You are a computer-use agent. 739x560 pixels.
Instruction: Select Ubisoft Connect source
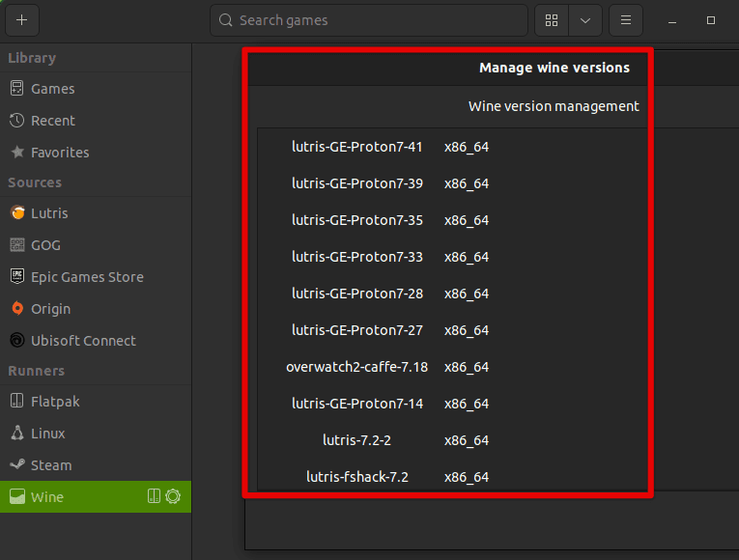[x=96, y=341]
